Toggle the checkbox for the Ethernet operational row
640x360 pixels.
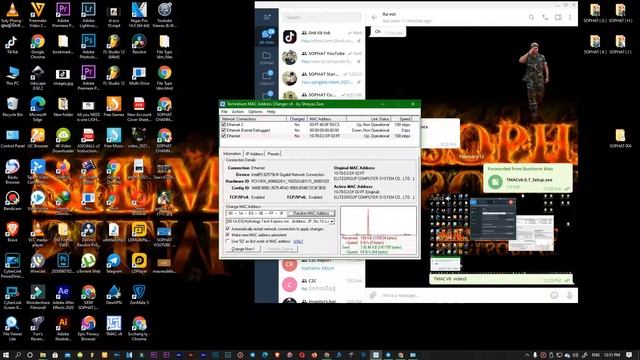tap(224, 136)
